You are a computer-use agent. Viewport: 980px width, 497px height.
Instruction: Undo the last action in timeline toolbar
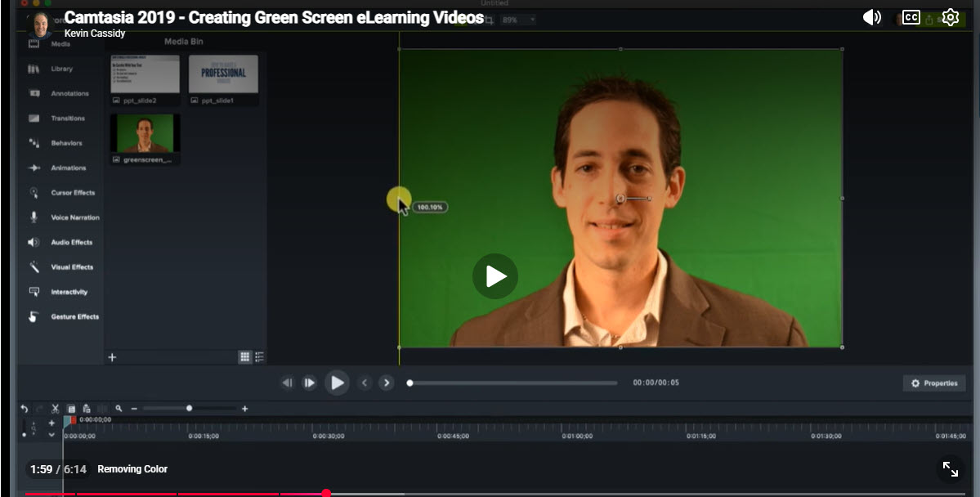(x=25, y=409)
